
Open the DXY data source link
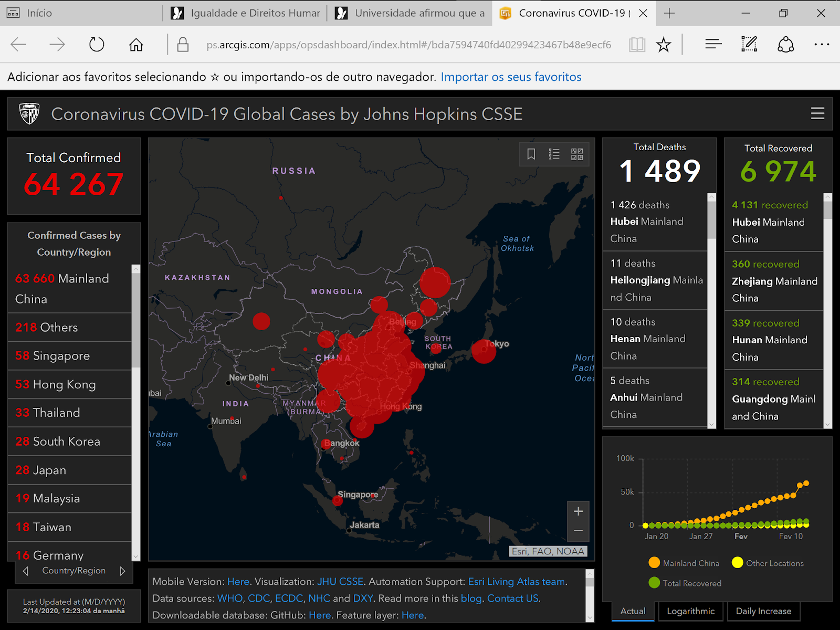pos(363,598)
